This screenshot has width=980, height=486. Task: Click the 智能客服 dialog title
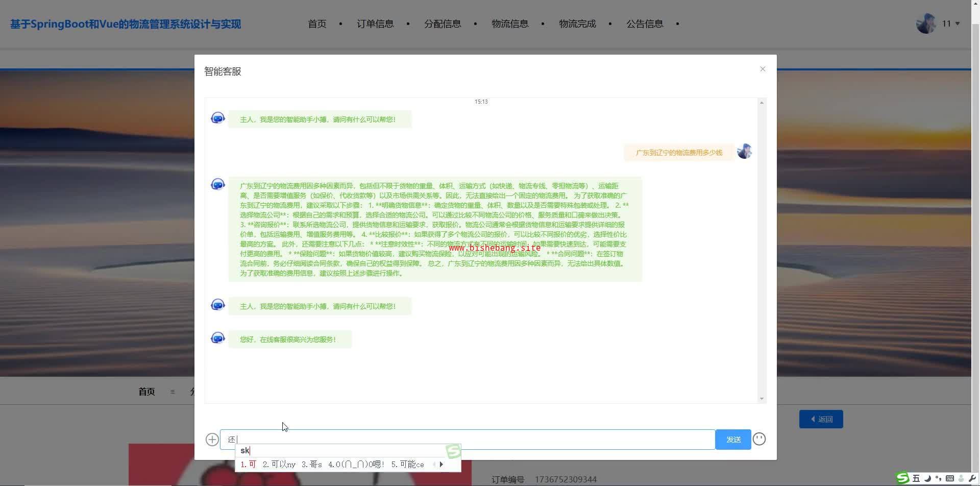coord(223,71)
